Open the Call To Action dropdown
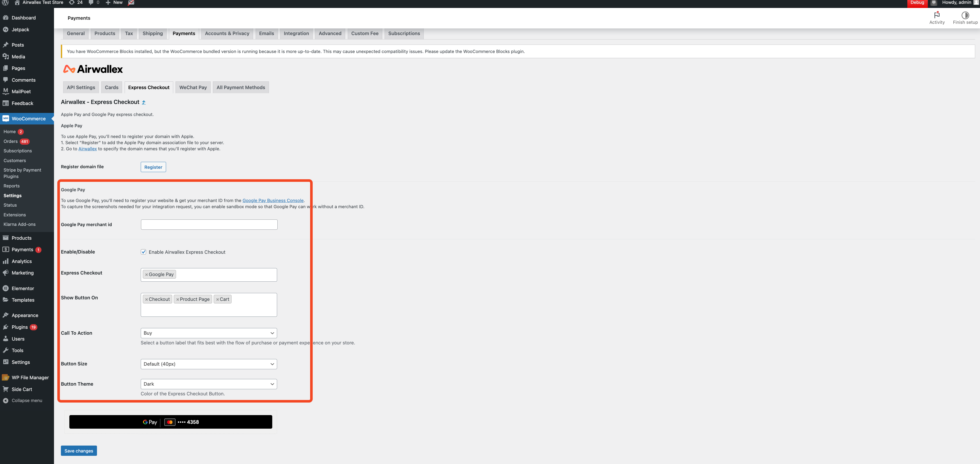This screenshot has width=980, height=464. pyautogui.click(x=209, y=333)
